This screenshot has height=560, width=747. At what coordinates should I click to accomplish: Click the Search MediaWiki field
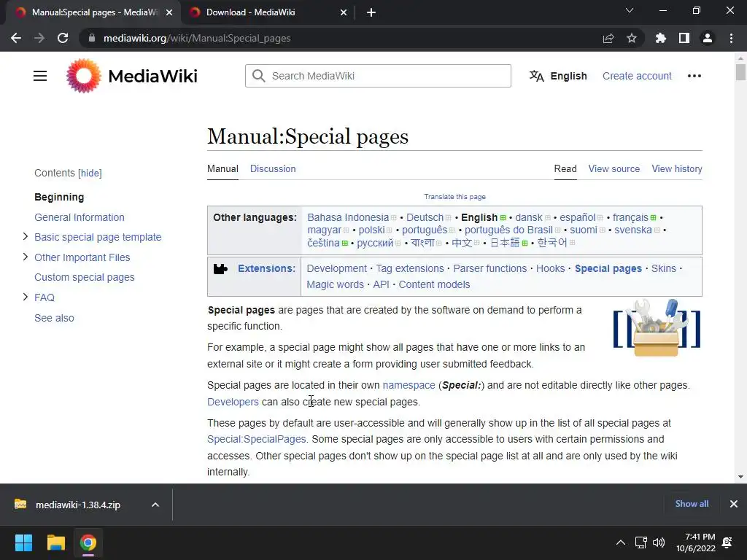(x=379, y=76)
